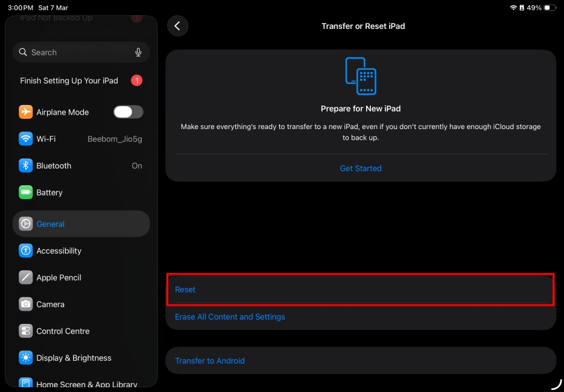Screen dimensions: 564x392
Task: Open Accessibility via its sidebar icon
Action: 25,250
